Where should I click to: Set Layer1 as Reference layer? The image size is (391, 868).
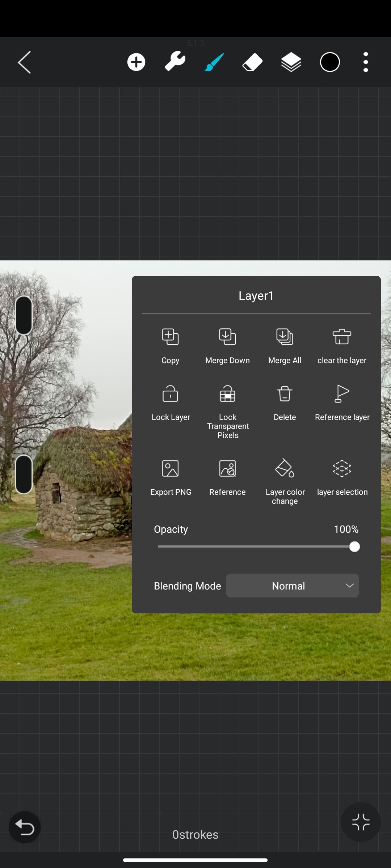[342, 402]
